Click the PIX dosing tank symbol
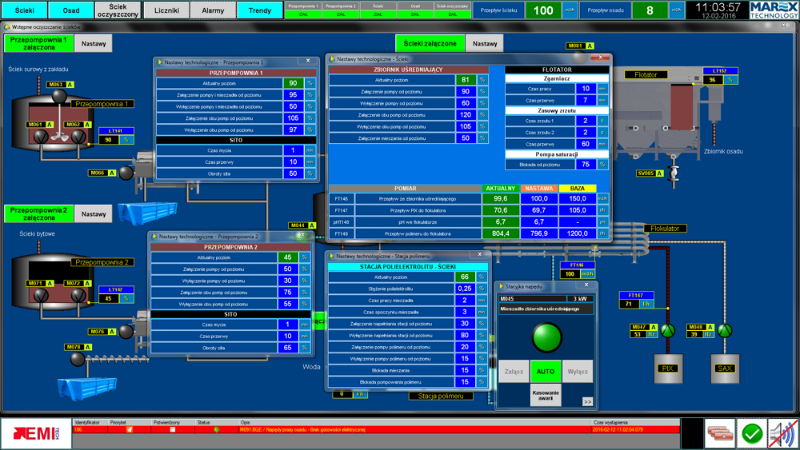Viewport: 800px width, 450px height. coord(666,368)
